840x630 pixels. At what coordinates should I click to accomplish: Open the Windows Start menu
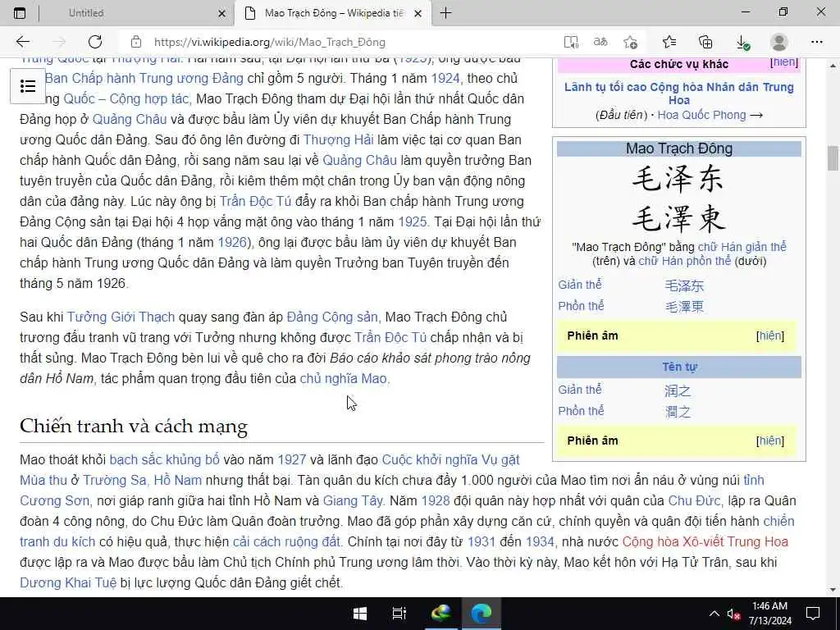coord(360,614)
